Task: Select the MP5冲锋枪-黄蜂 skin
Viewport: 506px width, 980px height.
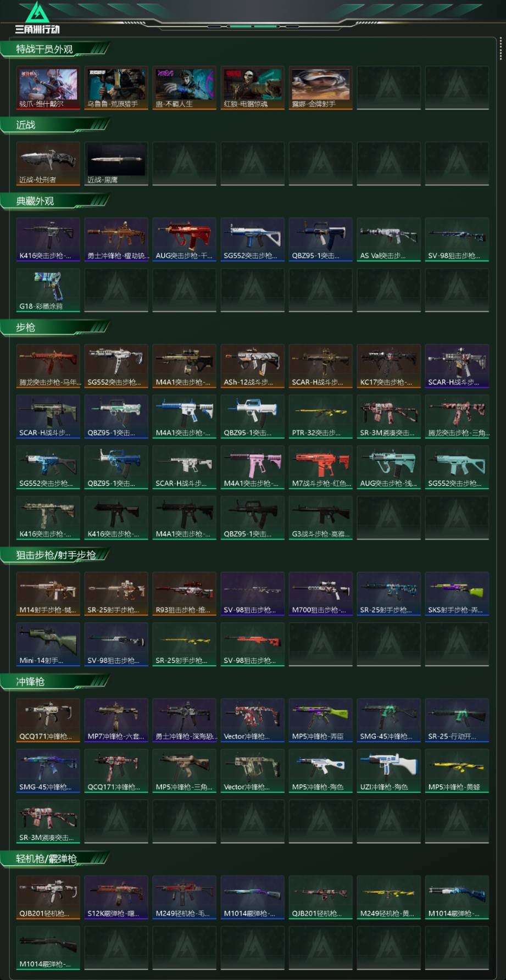Action: pyautogui.click(x=457, y=771)
